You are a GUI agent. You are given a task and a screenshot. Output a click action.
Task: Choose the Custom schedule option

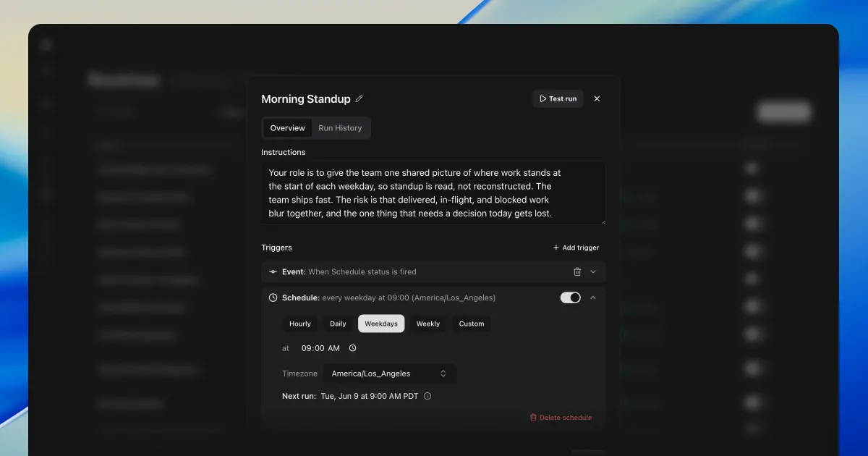click(x=472, y=324)
